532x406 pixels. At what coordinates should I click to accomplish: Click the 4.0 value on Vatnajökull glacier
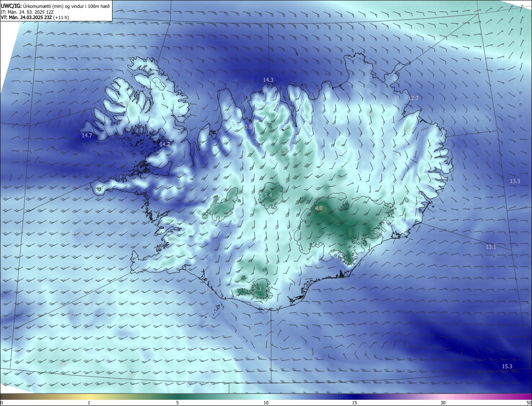(x=319, y=208)
